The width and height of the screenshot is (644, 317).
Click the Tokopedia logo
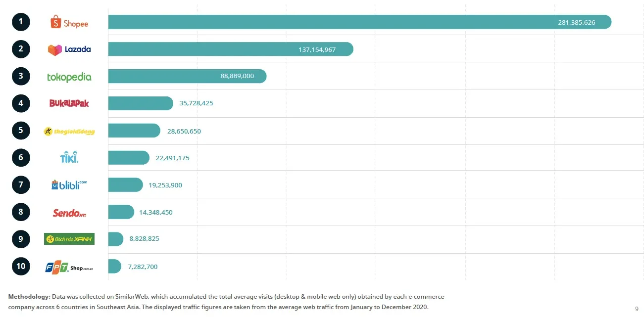pos(69,77)
